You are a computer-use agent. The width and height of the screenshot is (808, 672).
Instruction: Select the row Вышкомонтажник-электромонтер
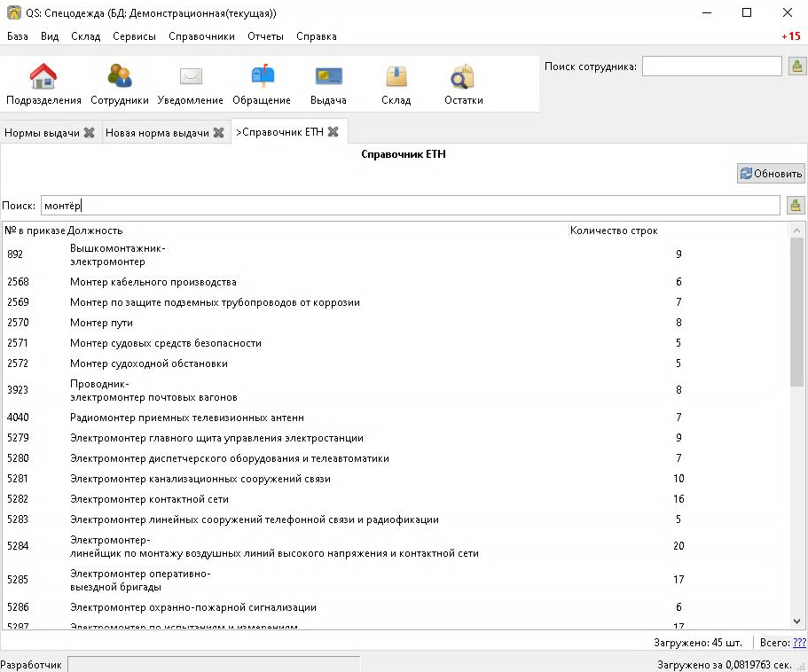click(x=396, y=254)
